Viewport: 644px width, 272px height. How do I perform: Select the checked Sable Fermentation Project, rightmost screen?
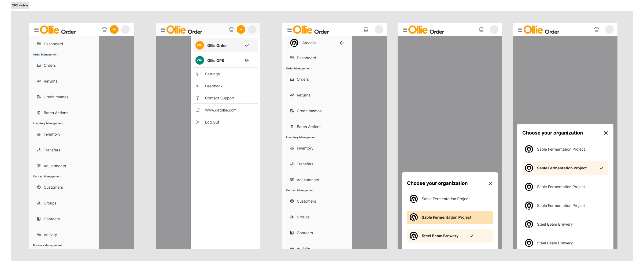pyautogui.click(x=565, y=168)
